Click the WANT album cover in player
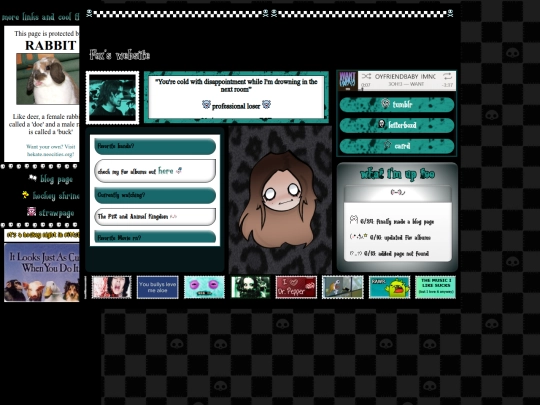Screen dimensions: 540x405 (x=347, y=81)
